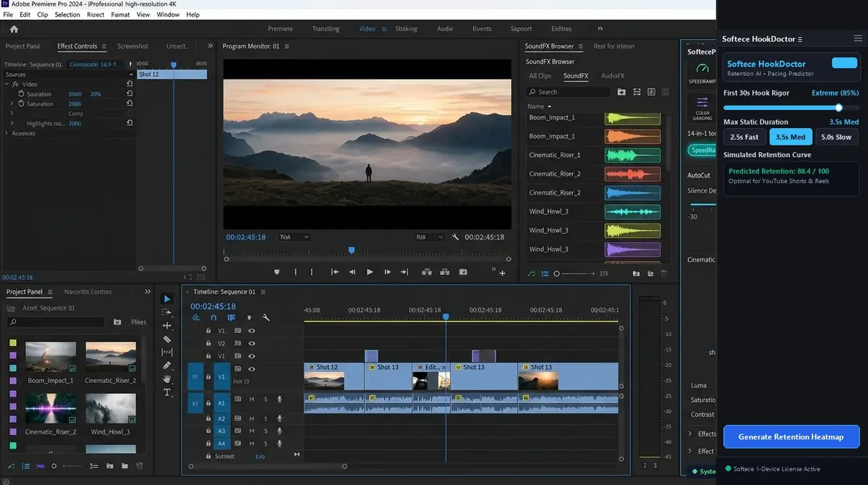
Task: Select the Type tool
Action: tap(167, 392)
